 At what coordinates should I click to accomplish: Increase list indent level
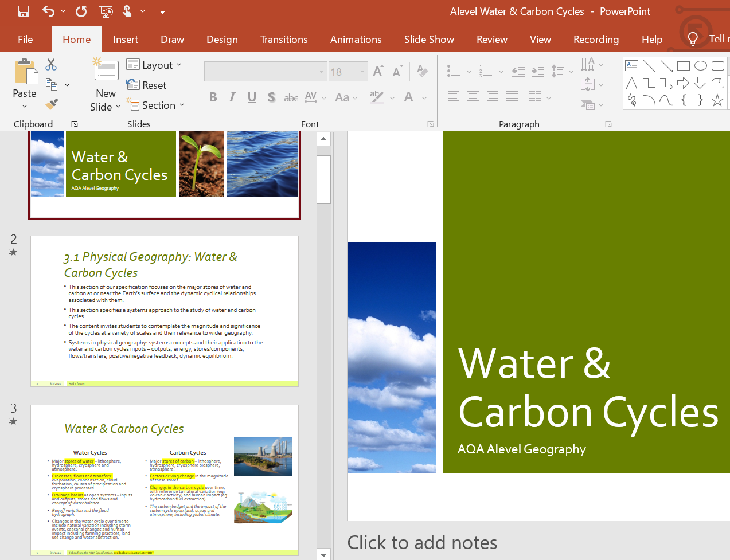538,71
